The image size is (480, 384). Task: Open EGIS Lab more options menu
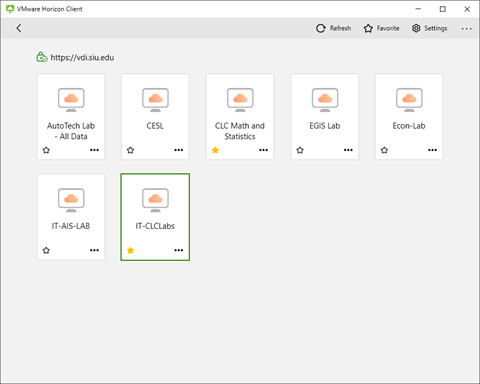coord(348,150)
